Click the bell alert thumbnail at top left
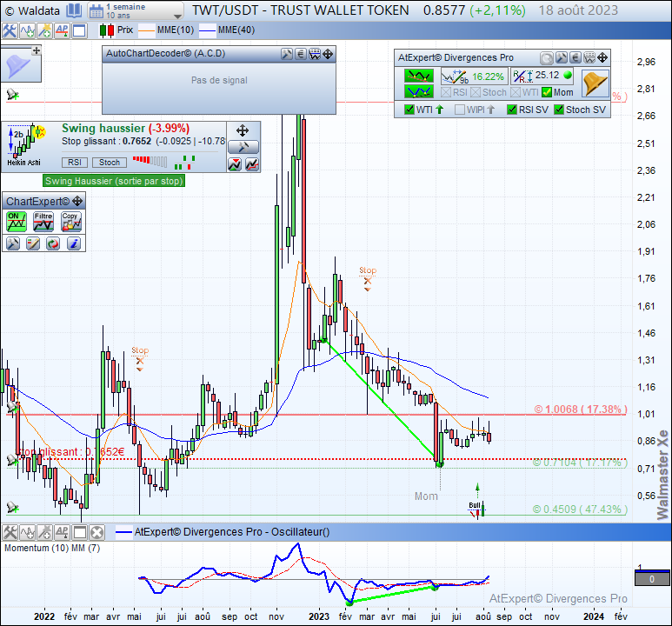672x626 pixels. [17, 65]
